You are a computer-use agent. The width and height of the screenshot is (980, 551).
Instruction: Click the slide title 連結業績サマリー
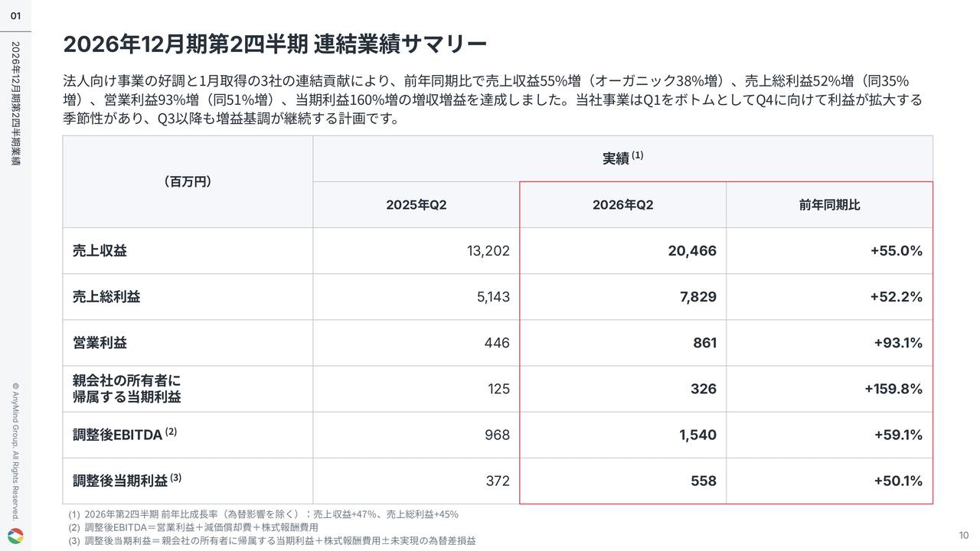coord(275,44)
